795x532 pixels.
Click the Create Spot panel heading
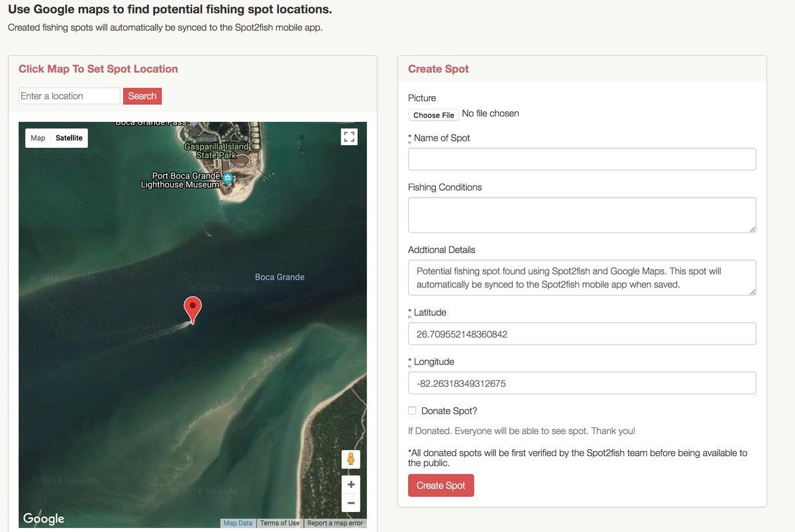(x=439, y=69)
